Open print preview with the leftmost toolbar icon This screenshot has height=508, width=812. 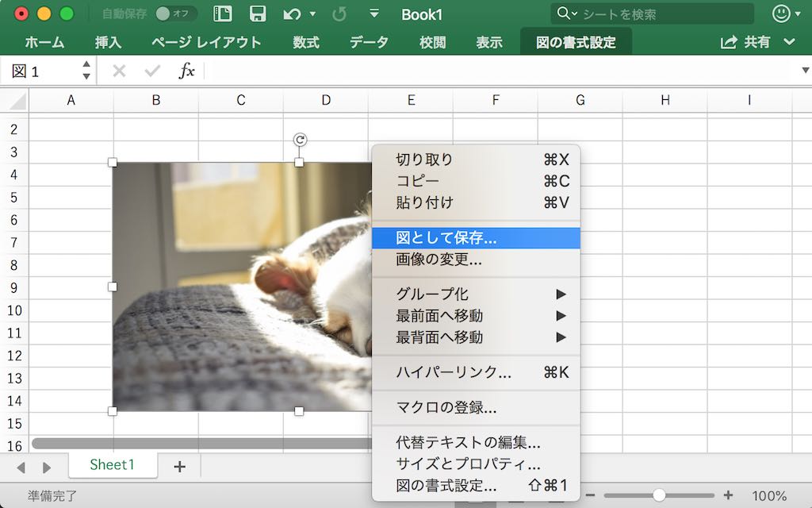[223, 13]
